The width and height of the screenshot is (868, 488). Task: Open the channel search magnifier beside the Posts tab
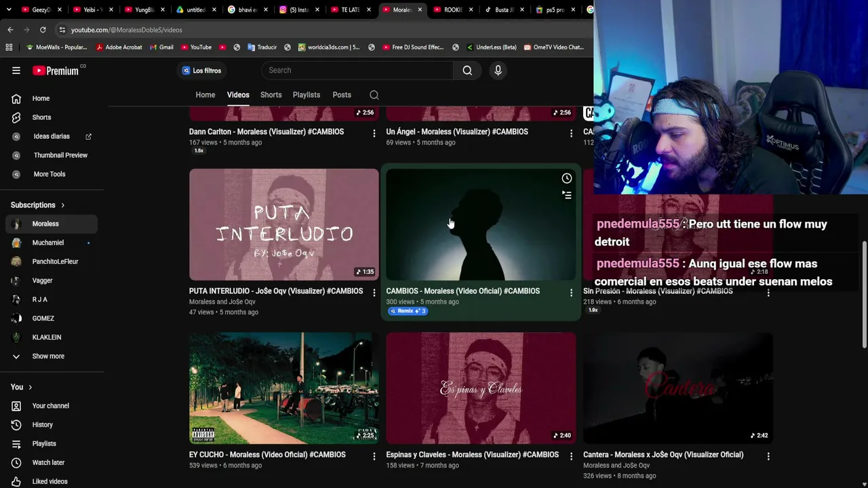tap(374, 95)
